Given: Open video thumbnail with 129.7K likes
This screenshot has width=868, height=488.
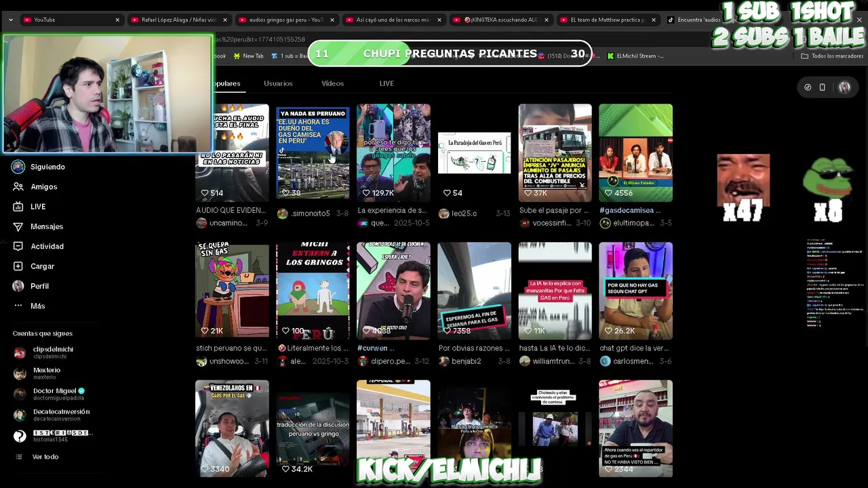Looking at the screenshot, I should point(393,152).
